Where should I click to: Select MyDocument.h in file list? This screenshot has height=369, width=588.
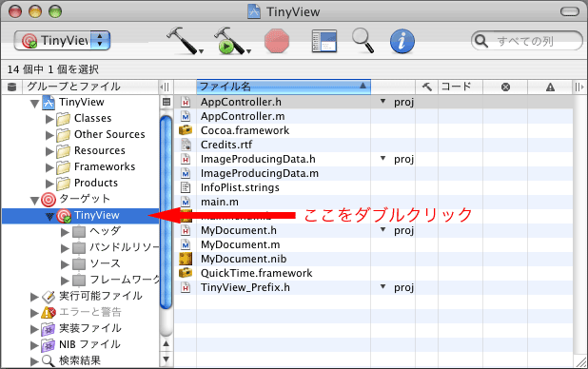pyautogui.click(x=239, y=230)
